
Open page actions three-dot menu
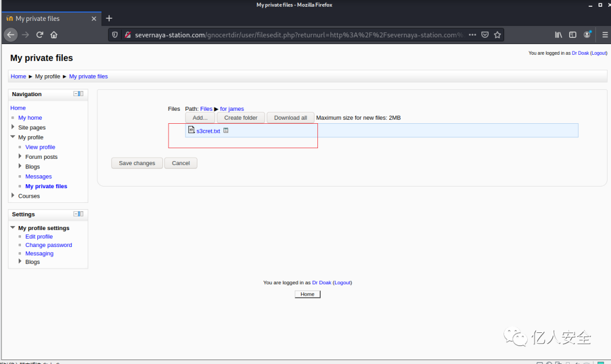click(472, 34)
